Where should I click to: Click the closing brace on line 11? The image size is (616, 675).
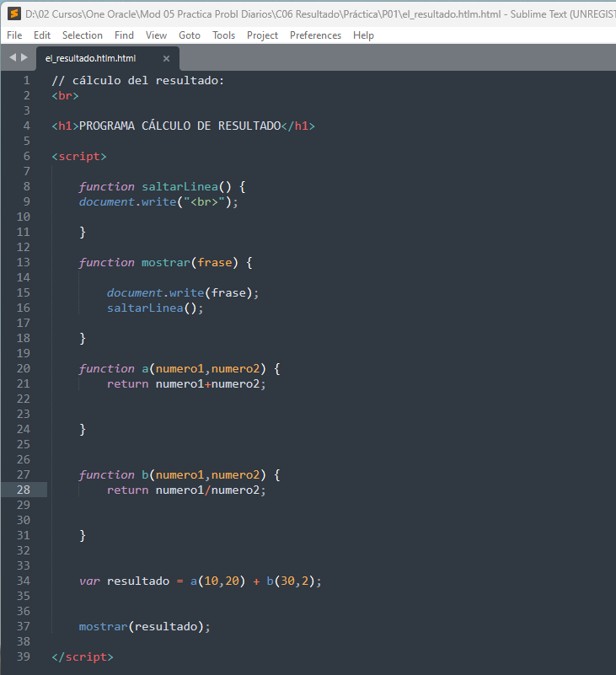(83, 233)
